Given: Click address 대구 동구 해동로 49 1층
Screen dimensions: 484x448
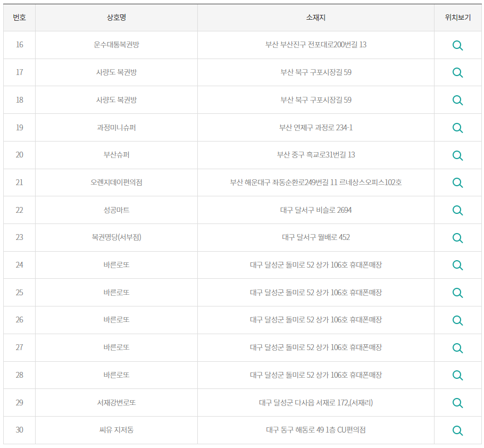Looking at the screenshot, I should pyautogui.click(x=316, y=430).
